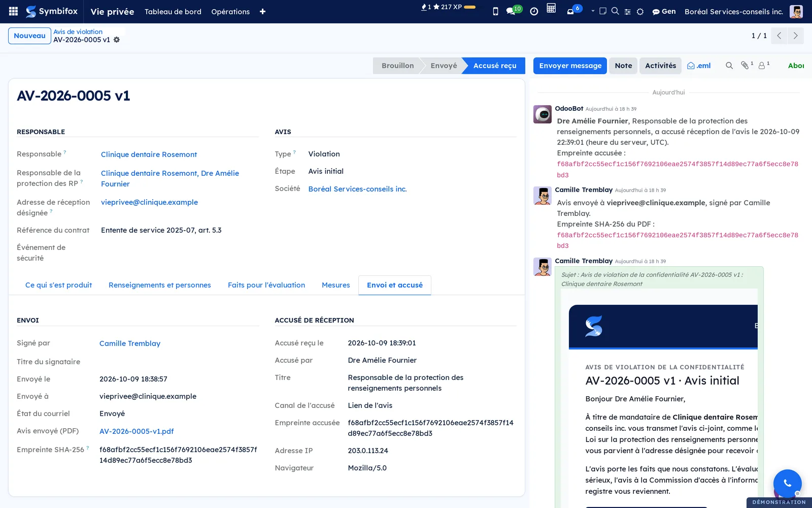Open the calculator icon in top bar
This screenshot has width=812, height=508.
click(551, 8)
